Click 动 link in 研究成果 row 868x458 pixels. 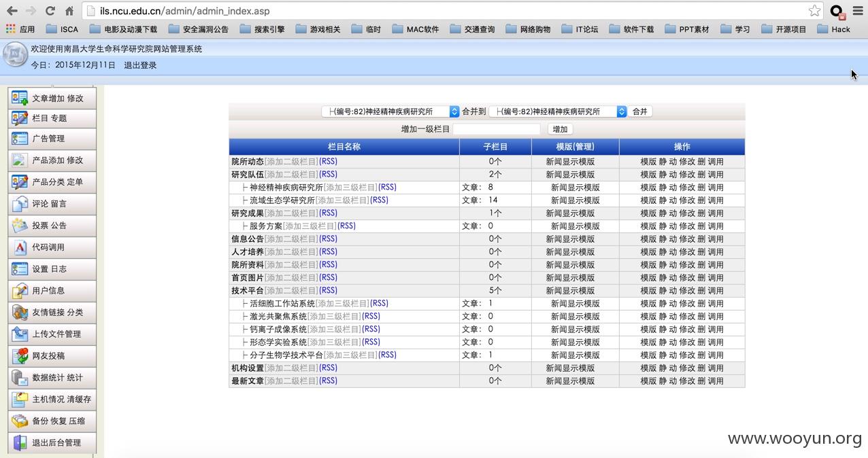(673, 213)
